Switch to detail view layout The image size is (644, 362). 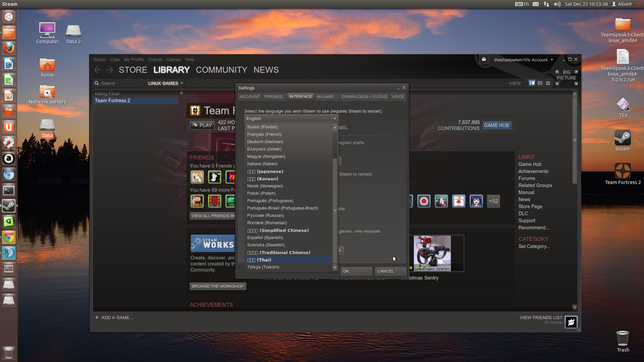[x=532, y=83]
